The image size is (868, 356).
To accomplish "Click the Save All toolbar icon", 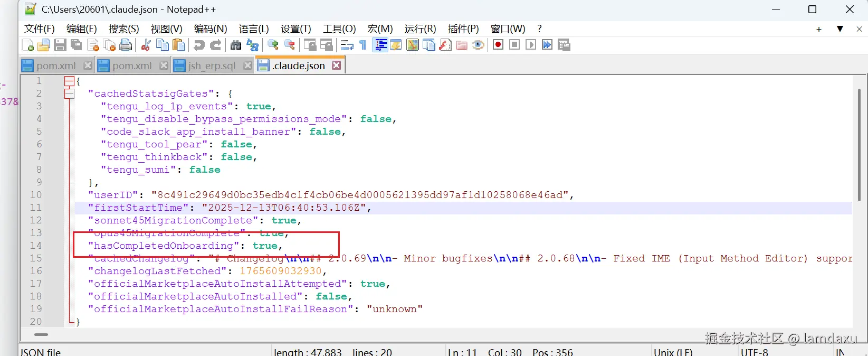I will click(x=77, y=45).
